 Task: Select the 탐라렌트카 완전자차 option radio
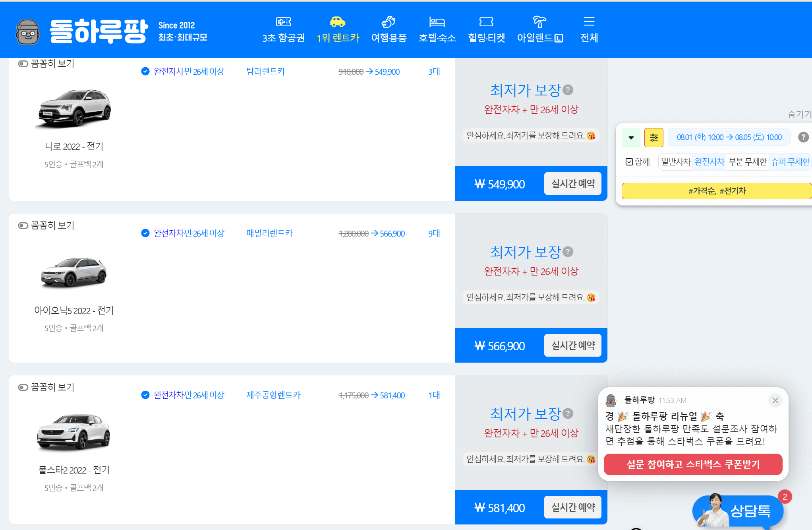pyautogui.click(x=145, y=72)
